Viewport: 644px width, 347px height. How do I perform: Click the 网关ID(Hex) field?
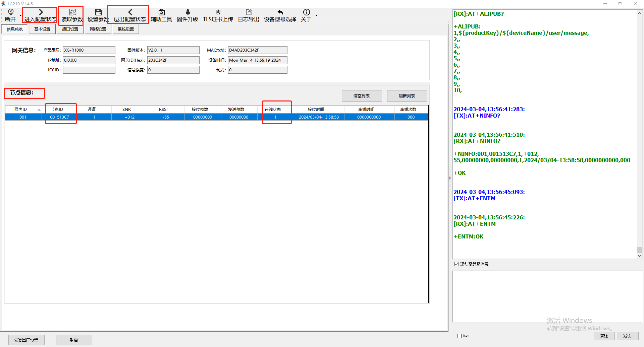173,60
